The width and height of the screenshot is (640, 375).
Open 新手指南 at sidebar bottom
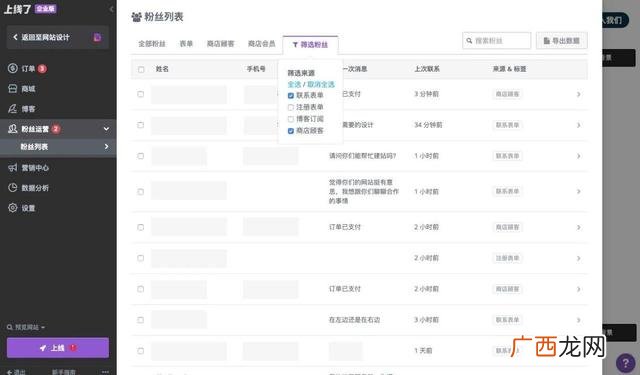pos(64,372)
